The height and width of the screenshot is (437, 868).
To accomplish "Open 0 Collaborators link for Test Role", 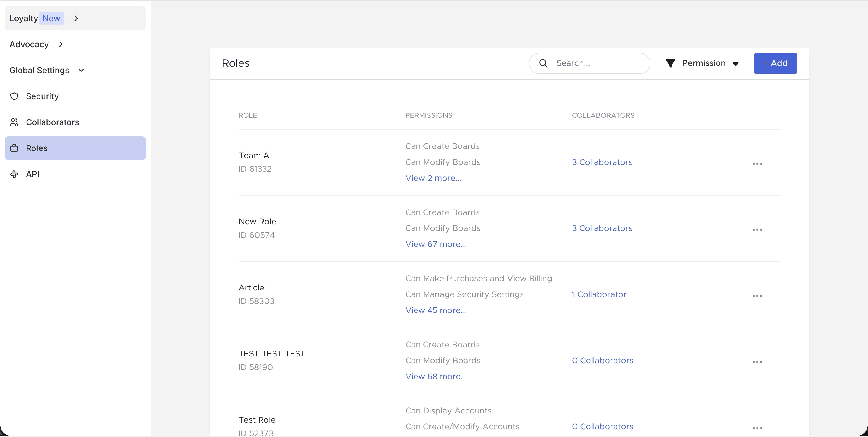I will coord(603,427).
